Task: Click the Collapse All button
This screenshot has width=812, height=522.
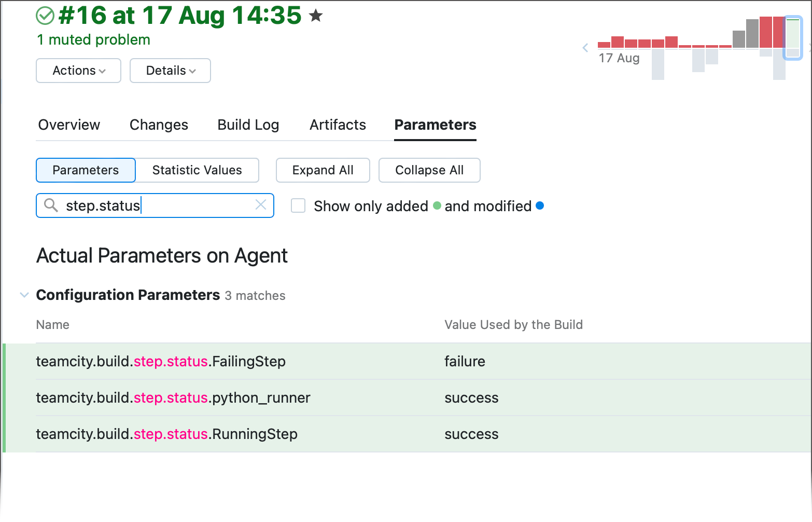Action: [429, 170]
